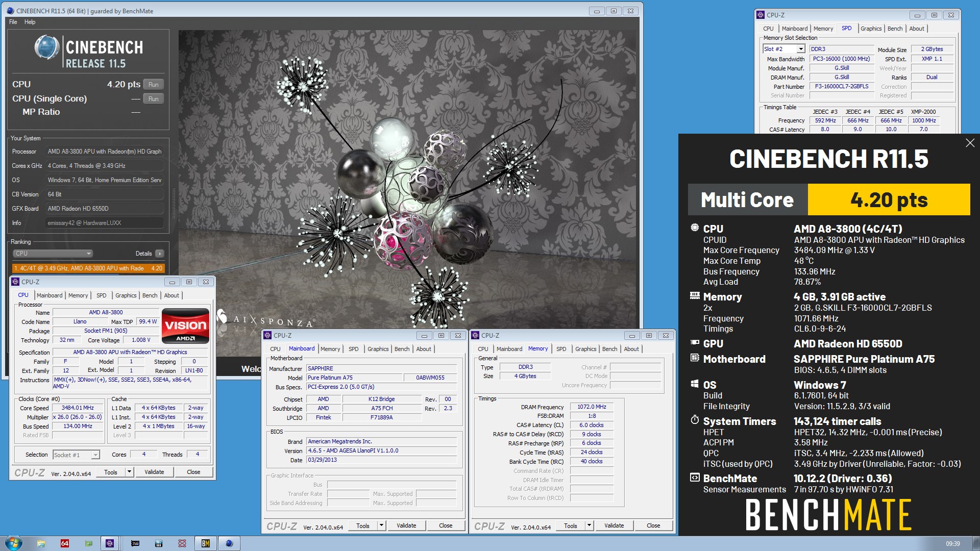Click the CPU-Z title icon of SPD window
Viewport: 980px width, 551px height.
(761, 15)
